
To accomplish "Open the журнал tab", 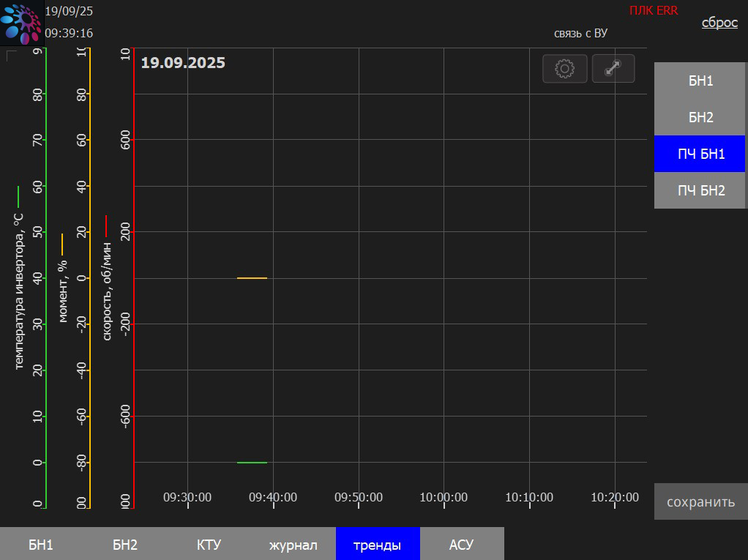I will 293,544.
